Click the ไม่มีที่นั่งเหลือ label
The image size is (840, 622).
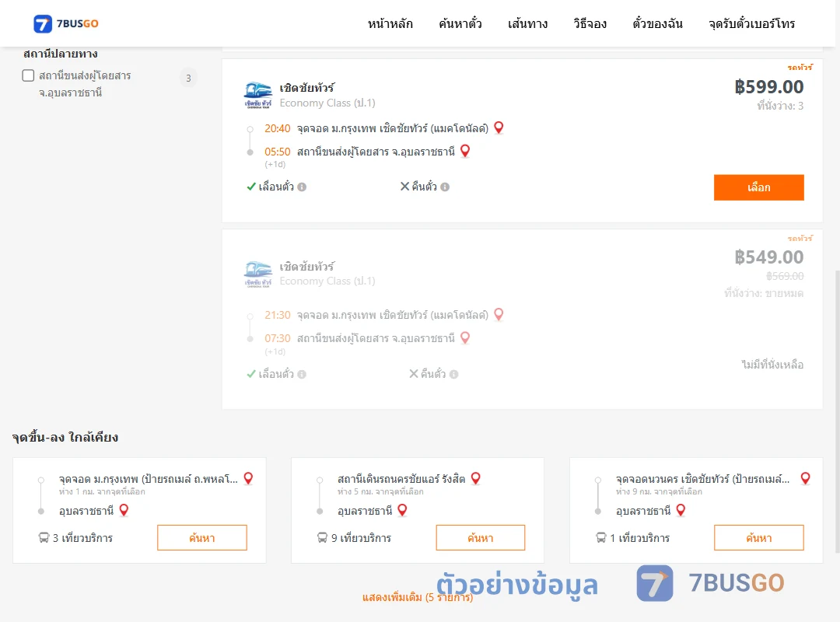pos(772,365)
